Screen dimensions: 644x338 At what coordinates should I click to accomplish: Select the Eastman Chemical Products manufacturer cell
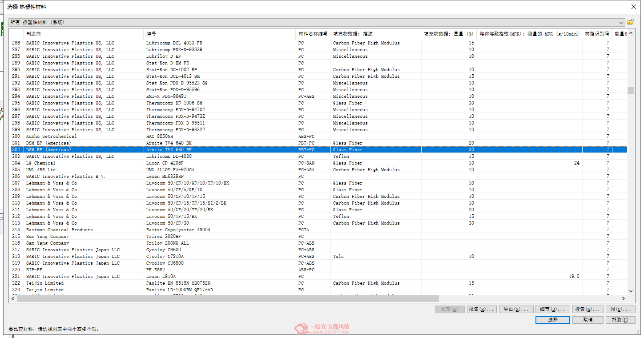tap(59, 229)
